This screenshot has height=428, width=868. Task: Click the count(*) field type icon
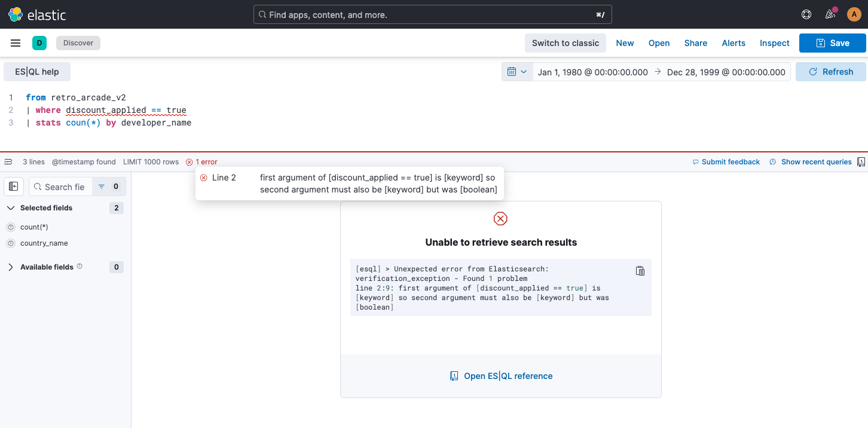10,227
